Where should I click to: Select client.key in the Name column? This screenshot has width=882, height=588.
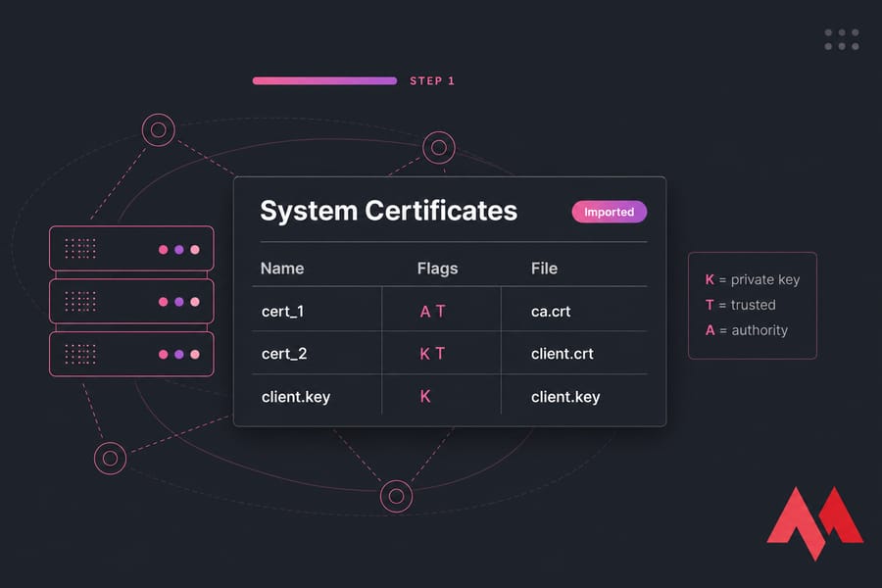coord(296,397)
